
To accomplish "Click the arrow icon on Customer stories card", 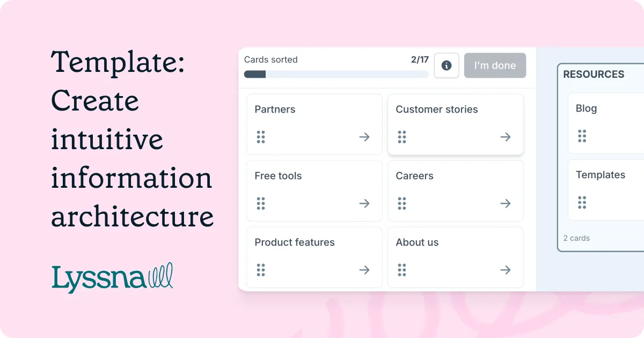I will (505, 137).
